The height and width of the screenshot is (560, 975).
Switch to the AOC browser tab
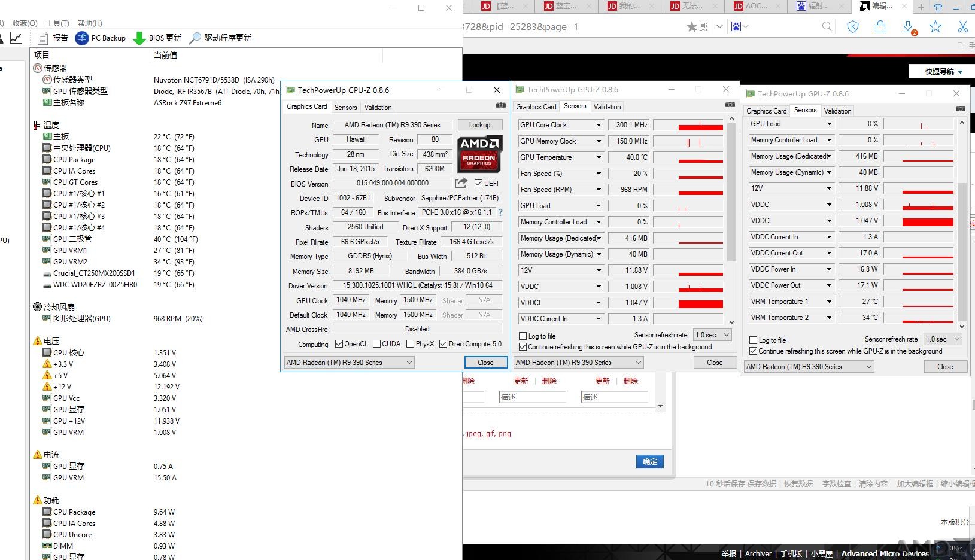tap(756, 6)
